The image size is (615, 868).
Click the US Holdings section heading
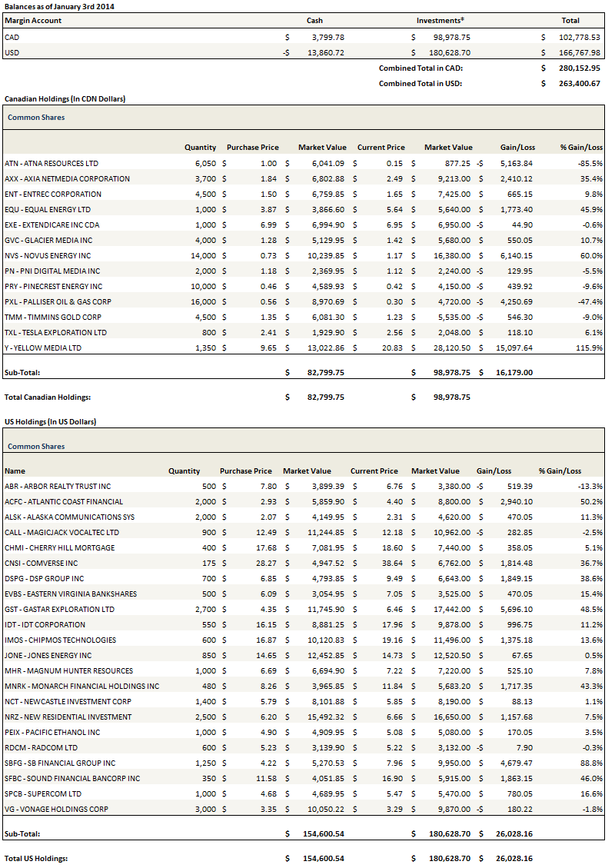[x=50, y=421]
